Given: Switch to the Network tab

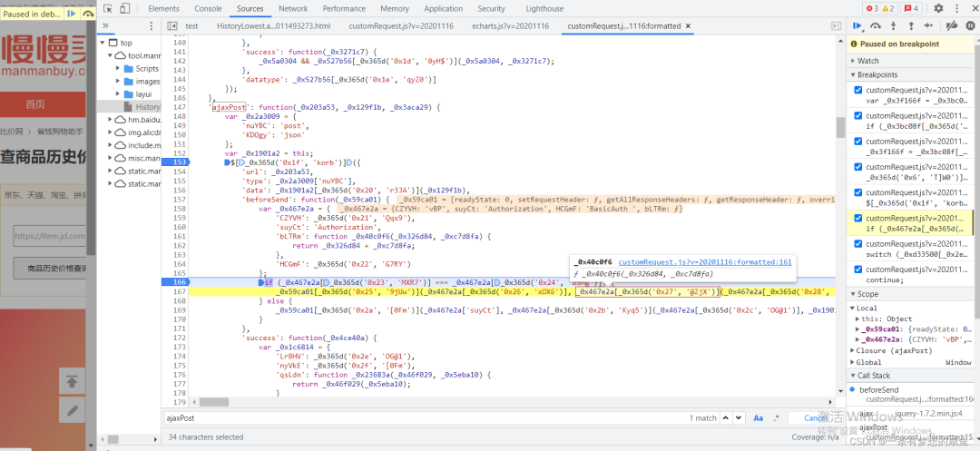Looking at the screenshot, I should tap(292, 8).
